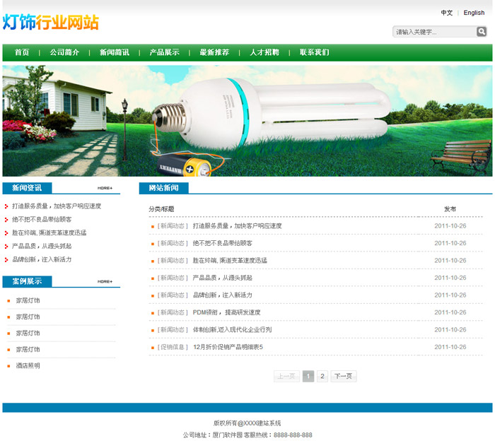Select 人才招聘 from the navigation bar

pyautogui.click(x=264, y=52)
